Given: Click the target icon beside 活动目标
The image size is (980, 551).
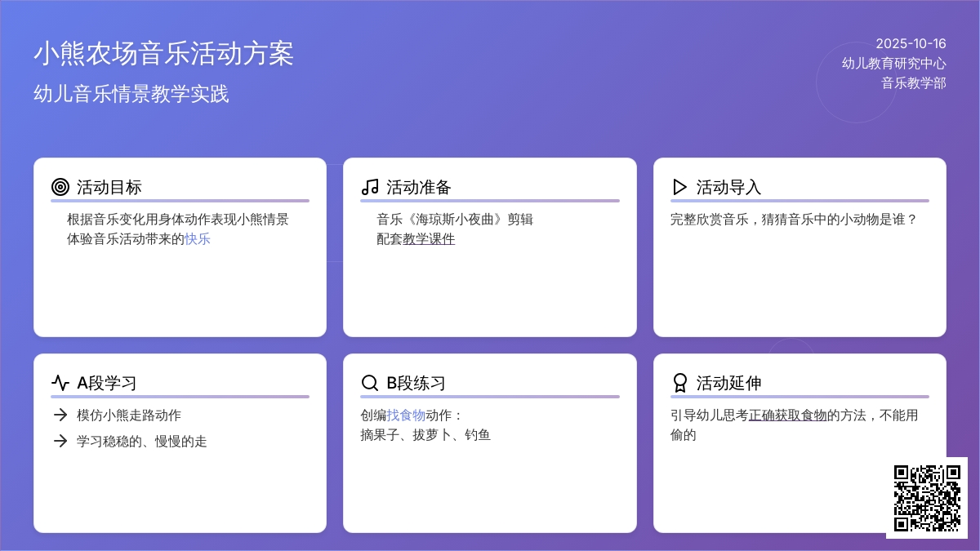Looking at the screenshot, I should pos(60,187).
